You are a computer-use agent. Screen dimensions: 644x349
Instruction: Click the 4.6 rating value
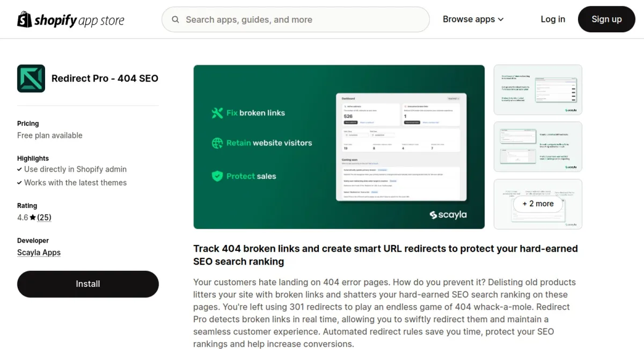point(23,217)
